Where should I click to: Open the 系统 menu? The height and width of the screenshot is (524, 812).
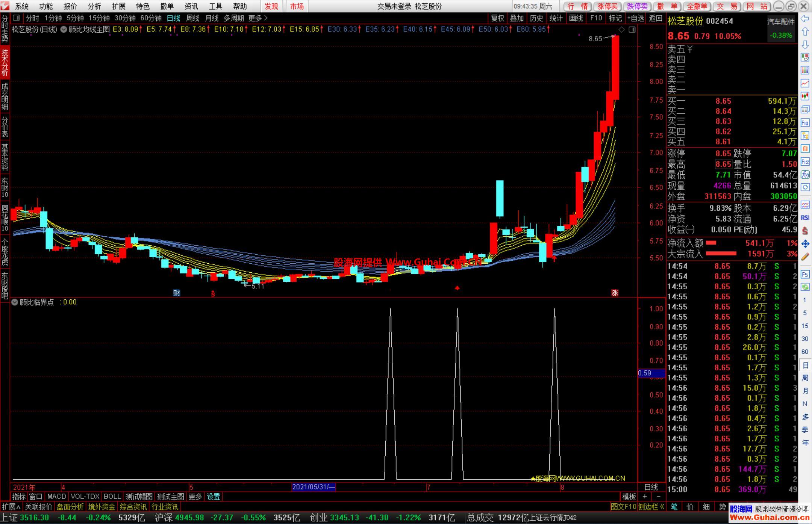22,6
